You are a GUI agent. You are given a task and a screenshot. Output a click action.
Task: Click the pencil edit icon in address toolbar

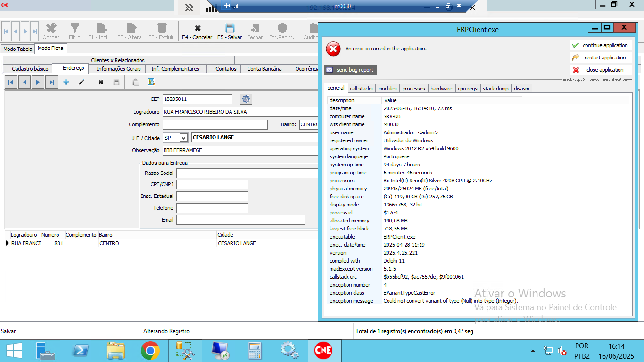click(x=82, y=82)
